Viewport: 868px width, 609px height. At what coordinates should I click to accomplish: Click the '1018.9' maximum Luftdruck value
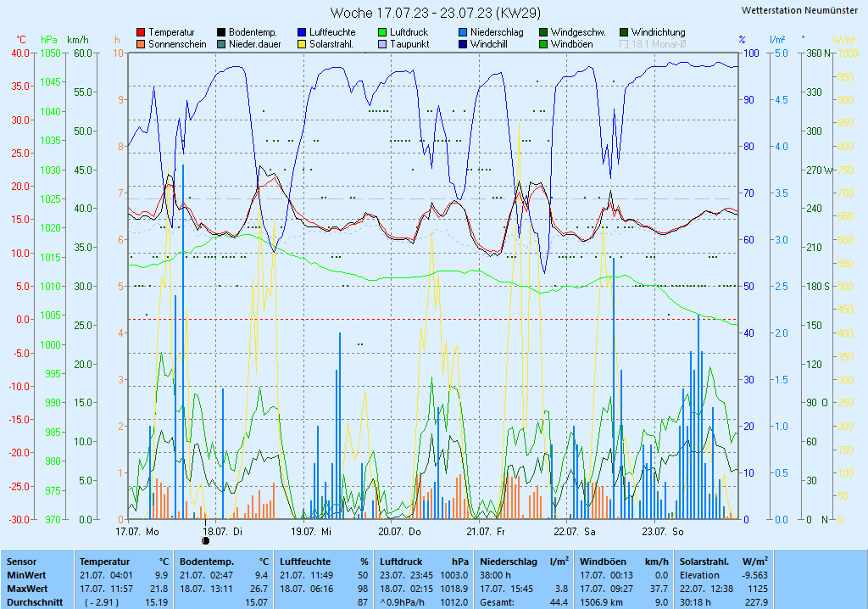(x=454, y=589)
